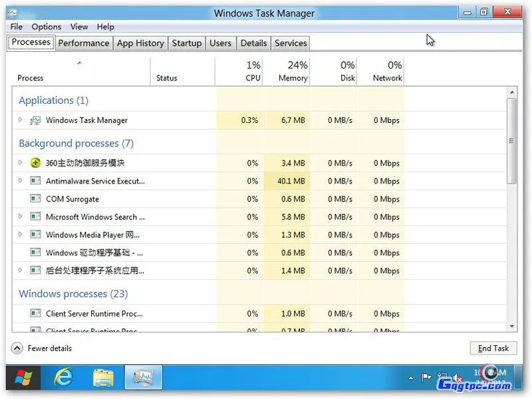Click the Task Manager taskbar icon
This screenshot has width=532, height=399.
point(142,377)
